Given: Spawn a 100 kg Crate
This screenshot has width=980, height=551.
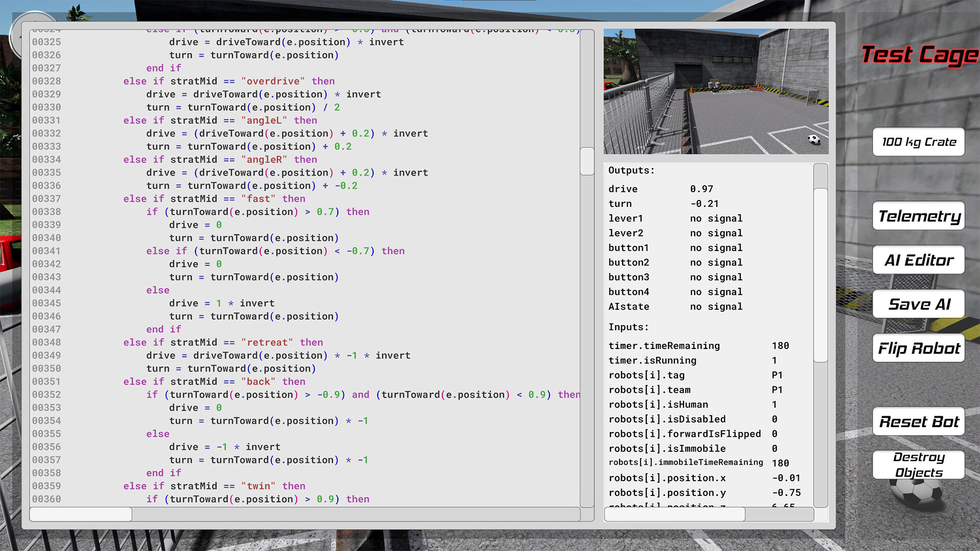Looking at the screenshot, I should 918,142.
